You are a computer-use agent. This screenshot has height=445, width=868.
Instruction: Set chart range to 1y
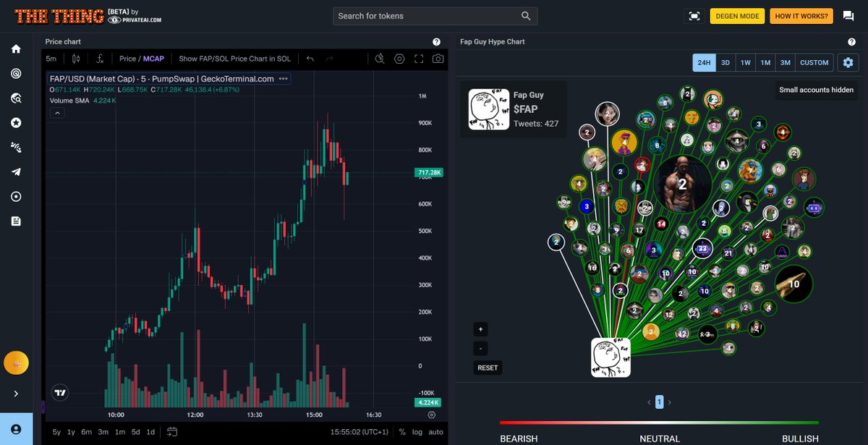tap(71, 432)
